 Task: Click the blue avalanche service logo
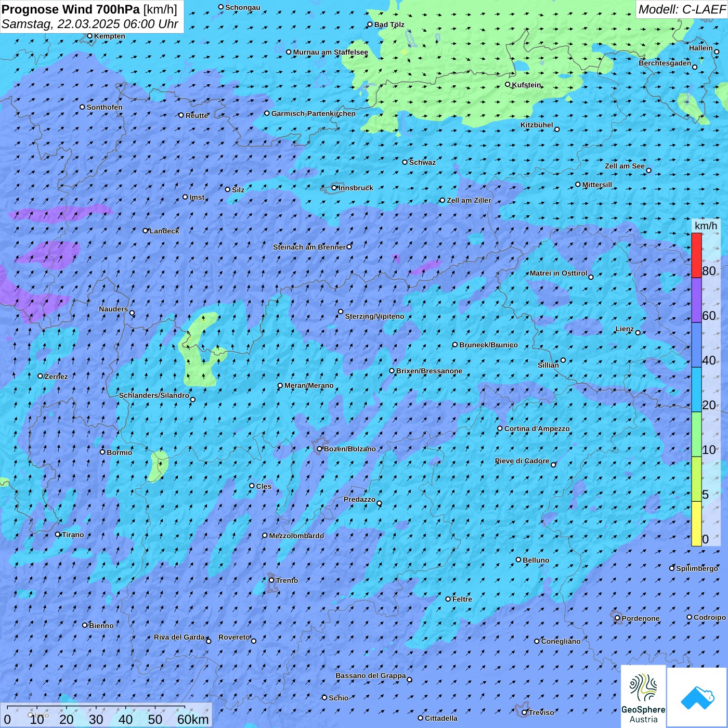coord(697,697)
